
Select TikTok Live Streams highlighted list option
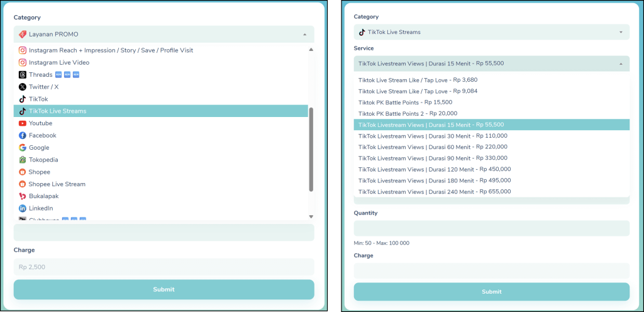(161, 111)
